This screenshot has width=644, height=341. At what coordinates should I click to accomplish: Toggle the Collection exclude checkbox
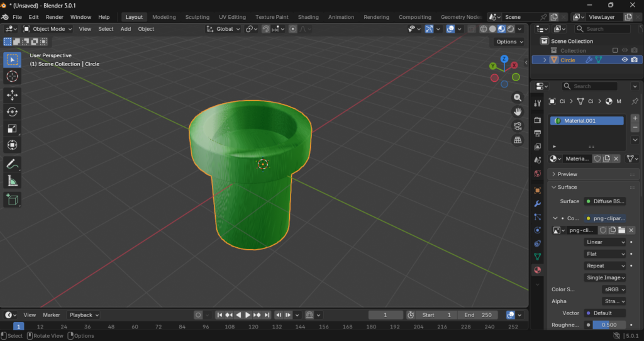615,50
